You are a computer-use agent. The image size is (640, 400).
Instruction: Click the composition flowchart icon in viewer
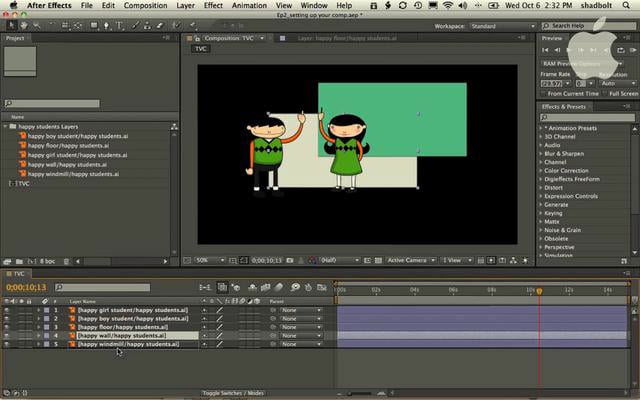point(513,260)
